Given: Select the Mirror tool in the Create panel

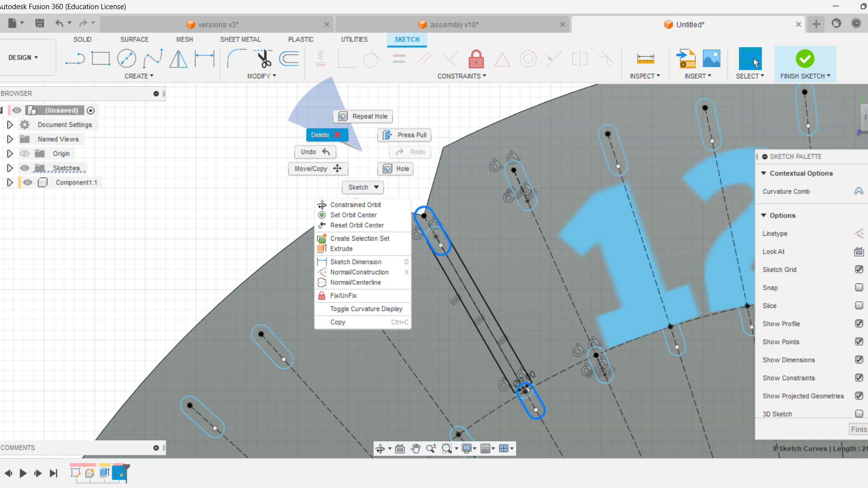Looking at the screenshot, I should [178, 58].
